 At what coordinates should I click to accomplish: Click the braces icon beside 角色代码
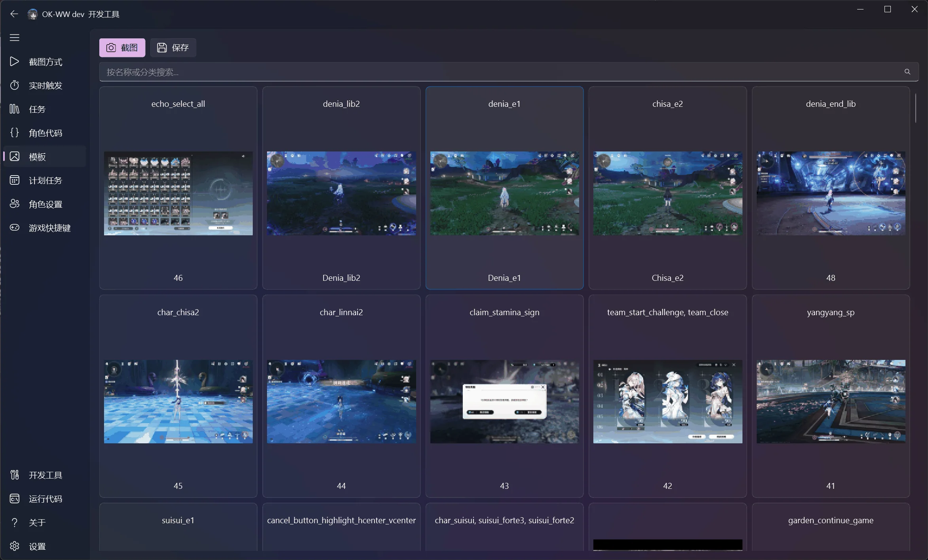click(15, 133)
